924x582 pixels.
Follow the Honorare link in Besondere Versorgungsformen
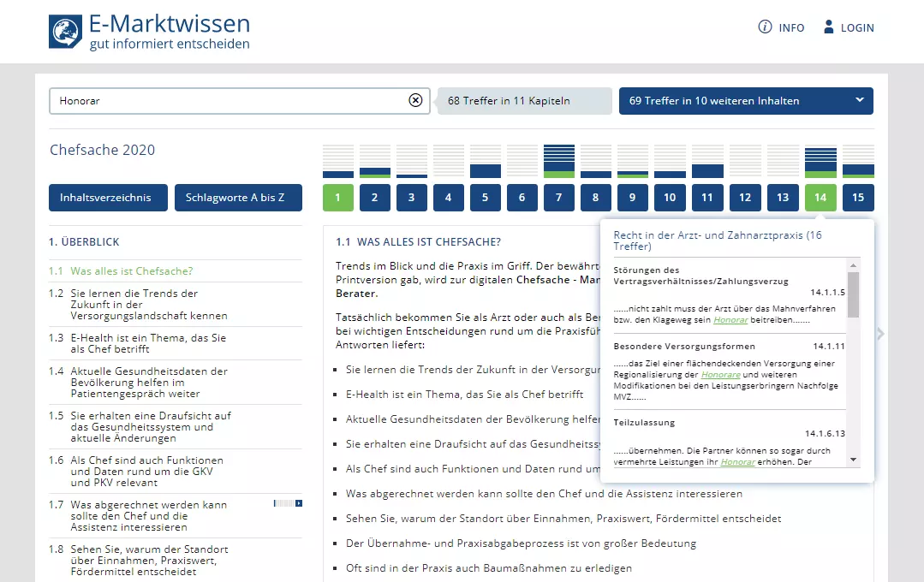pos(720,375)
